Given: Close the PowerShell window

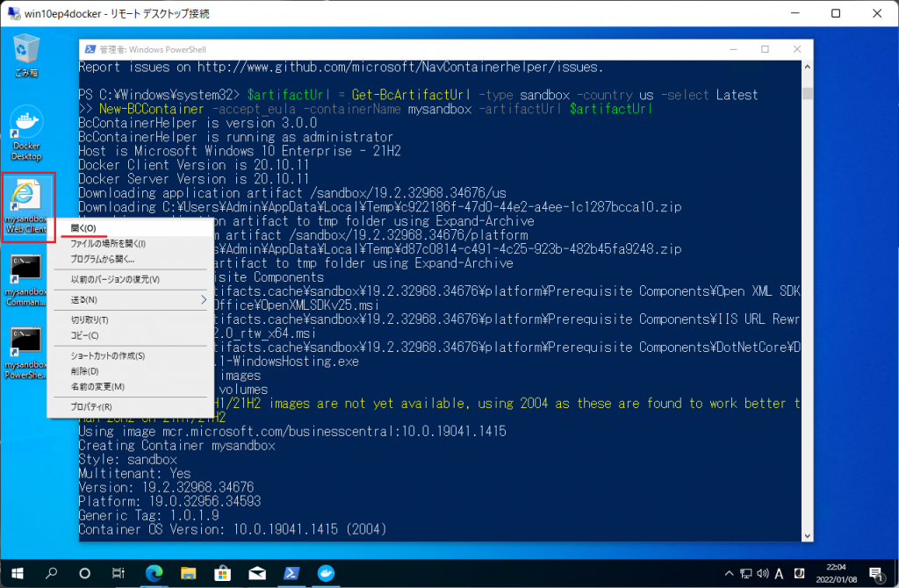Looking at the screenshot, I should pos(797,49).
